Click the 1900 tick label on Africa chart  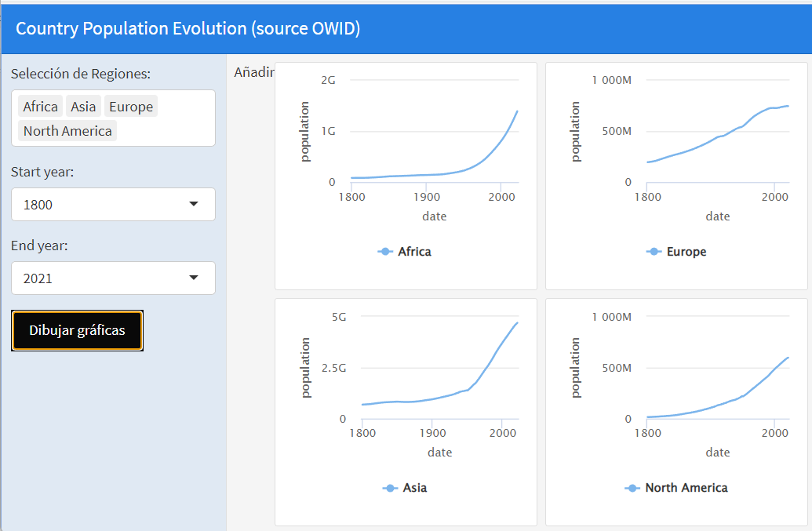pos(427,197)
